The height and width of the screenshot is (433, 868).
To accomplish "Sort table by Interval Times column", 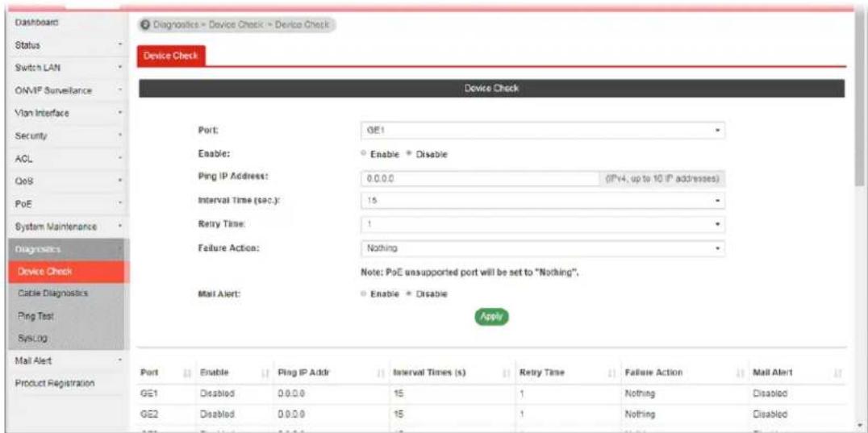I will (x=451, y=373).
